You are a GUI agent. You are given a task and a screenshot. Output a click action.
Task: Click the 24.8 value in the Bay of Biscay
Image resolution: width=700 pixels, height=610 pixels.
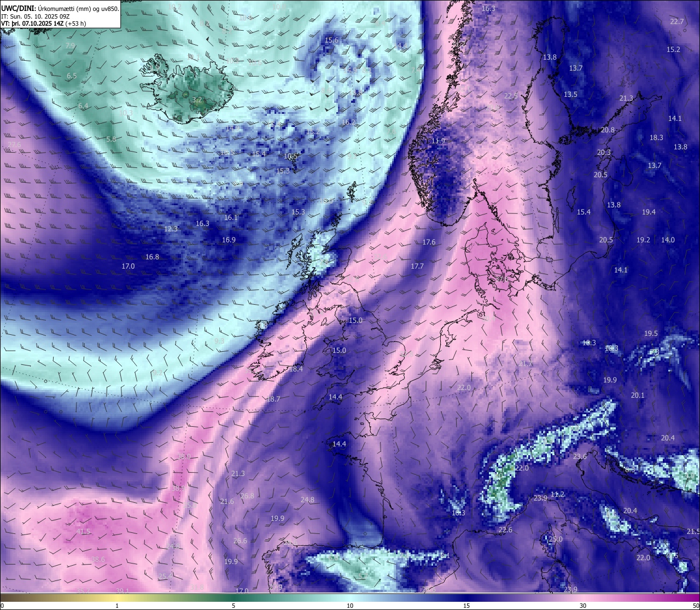click(307, 499)
